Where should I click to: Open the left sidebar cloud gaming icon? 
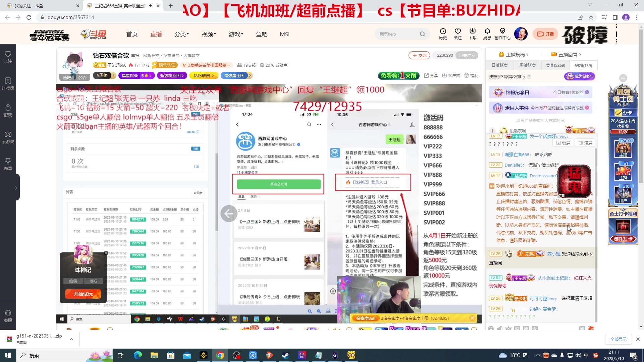(8, 137)
